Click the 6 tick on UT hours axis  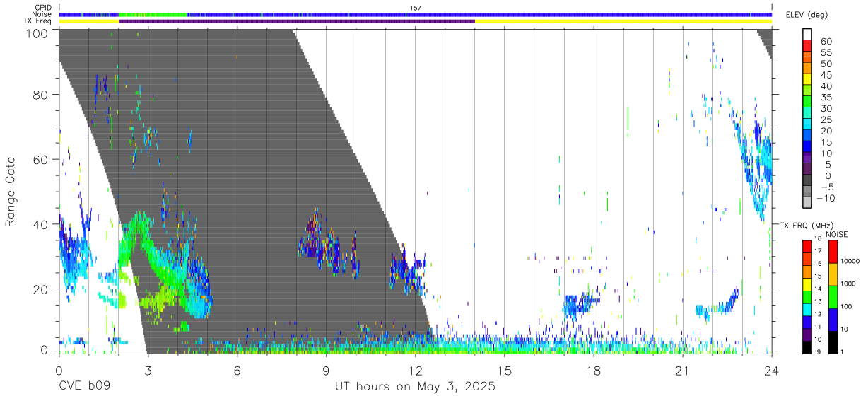[x=237, y=371]
